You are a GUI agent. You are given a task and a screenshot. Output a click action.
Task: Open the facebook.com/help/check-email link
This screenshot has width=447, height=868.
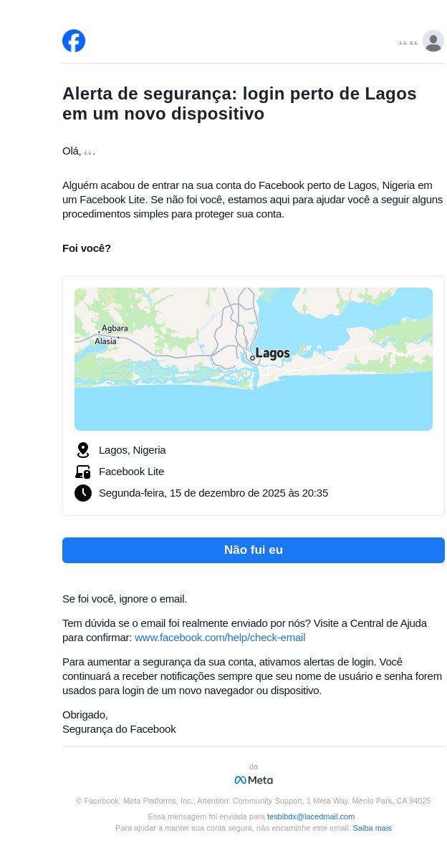pyautogui.click(x=220, y=638)
